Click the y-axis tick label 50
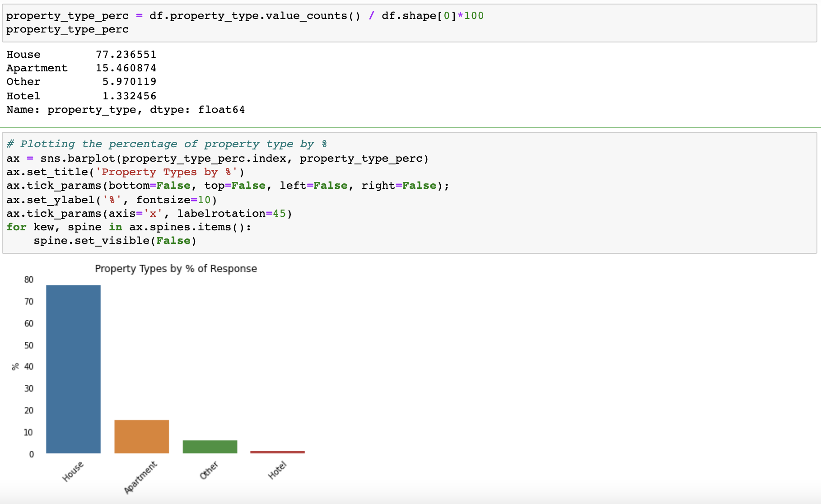This screenshot has height=504, width=821. [29, 345]
